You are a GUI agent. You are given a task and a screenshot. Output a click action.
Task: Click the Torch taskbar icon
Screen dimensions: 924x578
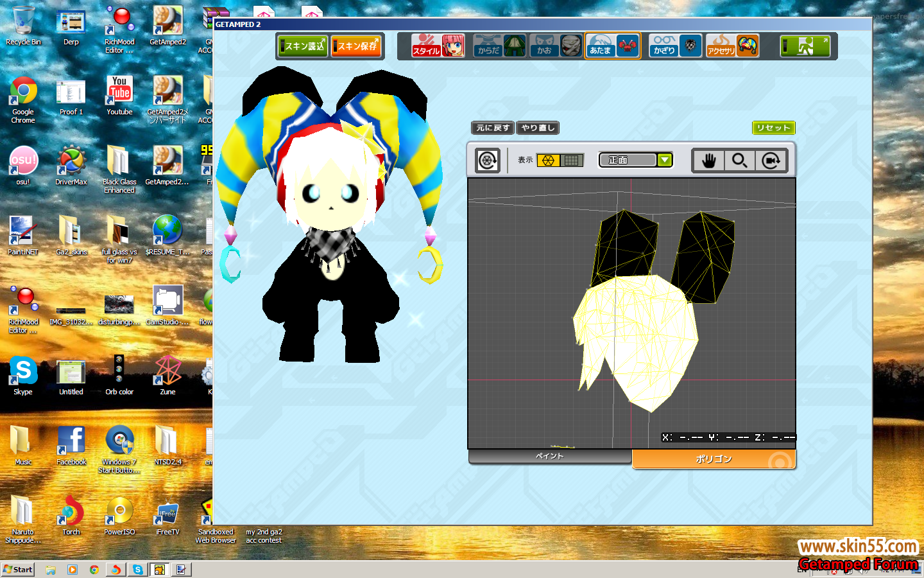point(116,570)
